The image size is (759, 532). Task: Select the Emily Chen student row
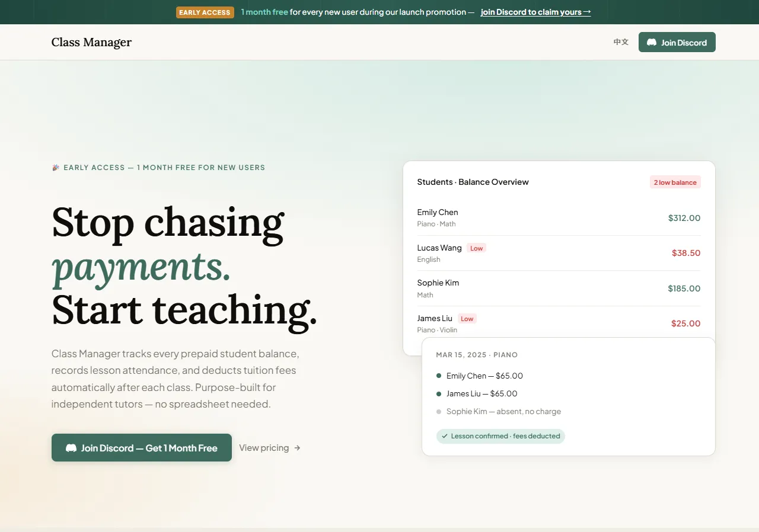557,217
